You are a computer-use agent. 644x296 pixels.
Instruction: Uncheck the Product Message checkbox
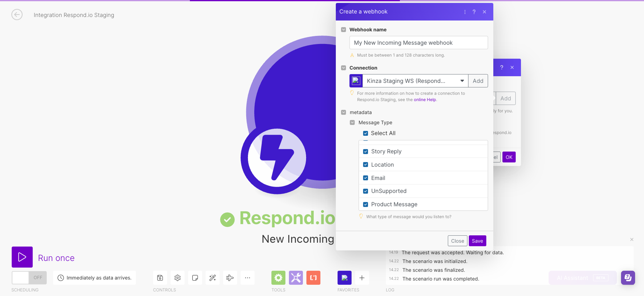pos(365,204)
